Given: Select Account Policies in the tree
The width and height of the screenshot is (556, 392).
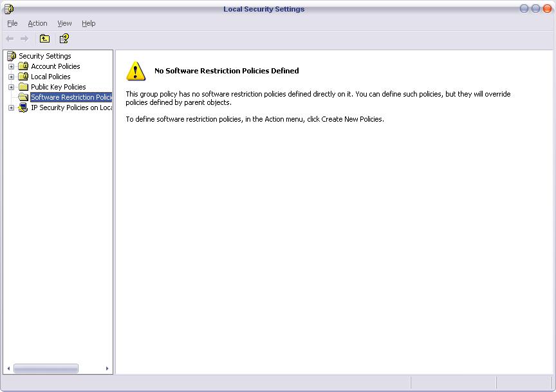Looking at the screenshot, I should pos(55,66).
